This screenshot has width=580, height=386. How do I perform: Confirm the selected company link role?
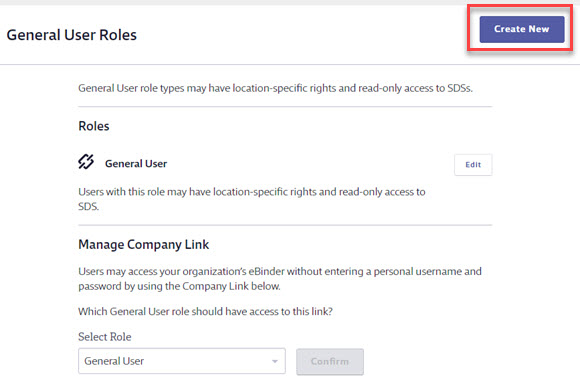coord(330,361)
